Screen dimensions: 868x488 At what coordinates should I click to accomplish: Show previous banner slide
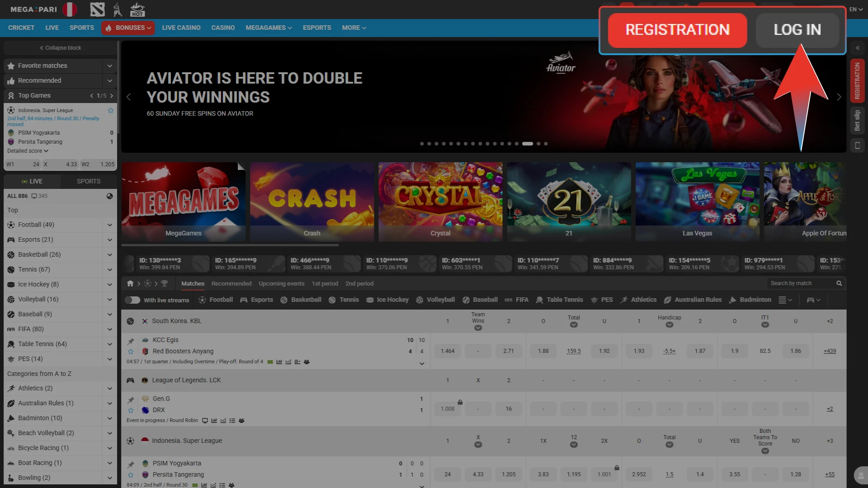[128, 97]
